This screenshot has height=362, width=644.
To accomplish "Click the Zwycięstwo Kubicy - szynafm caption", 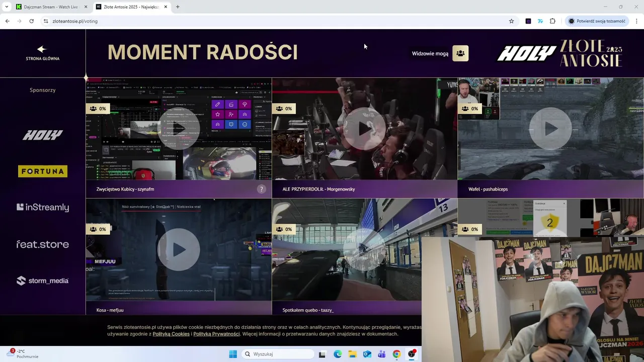I will tap(125, 189).
